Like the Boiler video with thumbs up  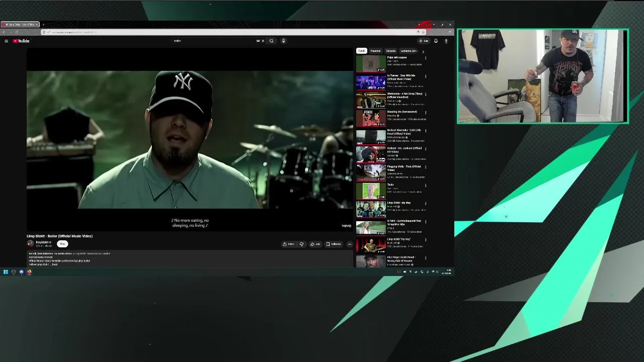coord(288,244)
